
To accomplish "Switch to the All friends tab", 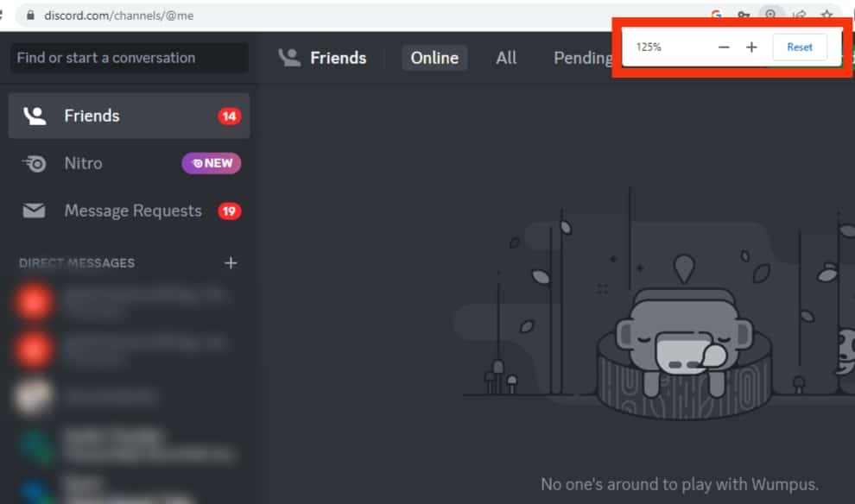I will [506, 58].
